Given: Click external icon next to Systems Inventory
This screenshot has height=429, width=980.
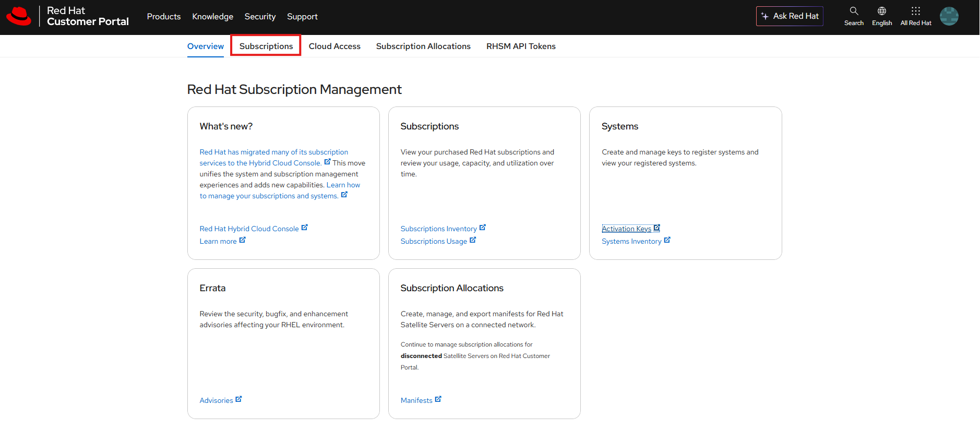Looking at the screenshot, I should coord(667,240).
